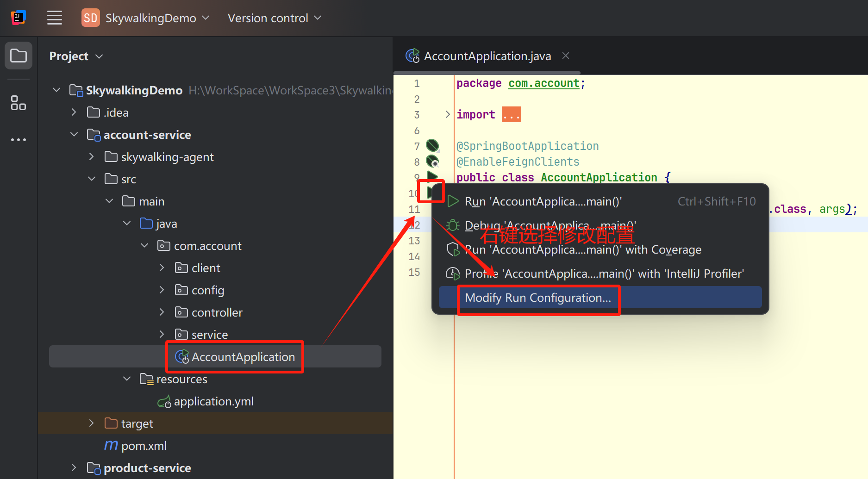
Task: Click the resources folder icon
Action: [147, 379]
